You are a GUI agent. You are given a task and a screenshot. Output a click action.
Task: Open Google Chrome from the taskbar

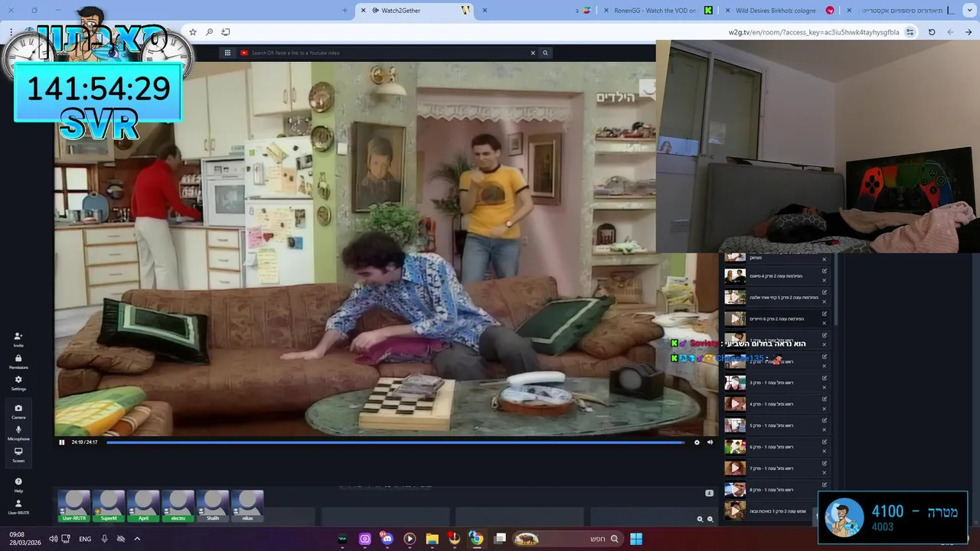tap(476, 539)
